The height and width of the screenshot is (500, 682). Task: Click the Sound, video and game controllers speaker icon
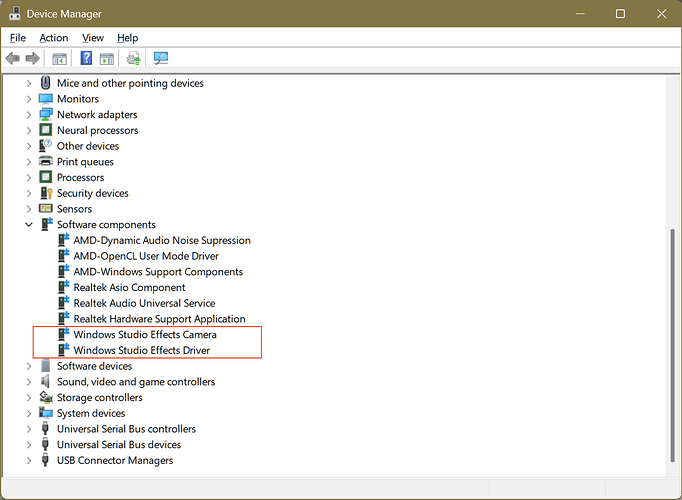45,381
